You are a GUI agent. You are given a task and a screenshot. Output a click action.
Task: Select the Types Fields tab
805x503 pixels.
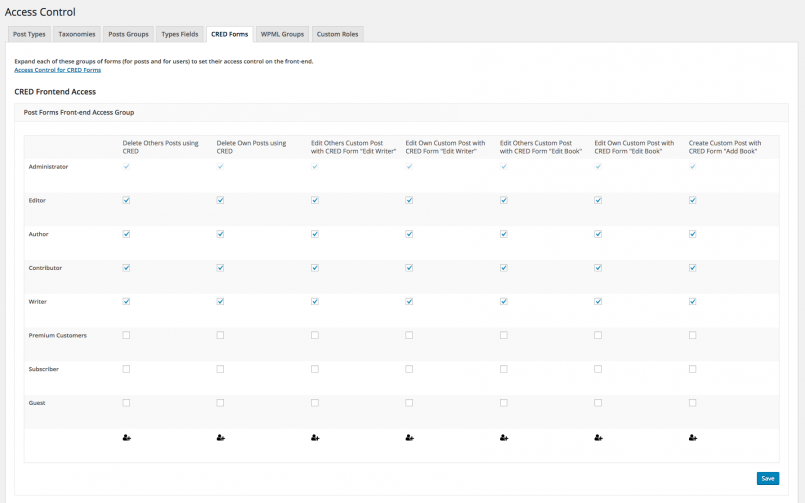point(180,34)
